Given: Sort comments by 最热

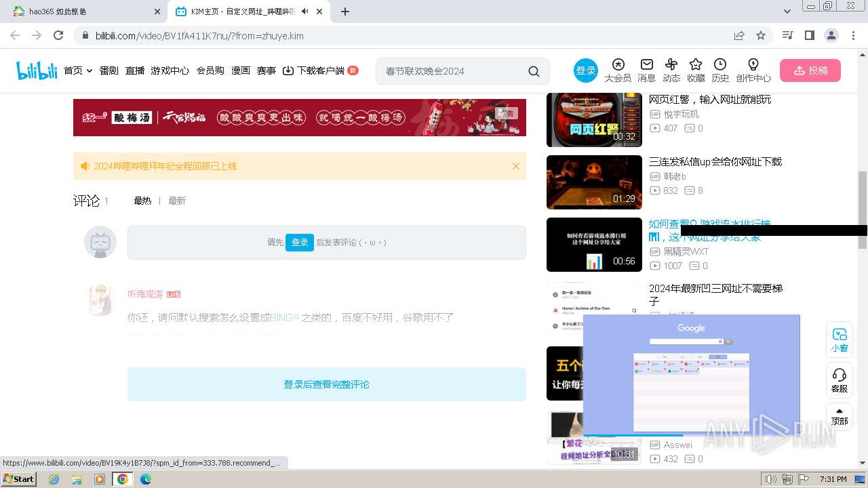Looking at the screenshot, I should (x=142, y=201).
